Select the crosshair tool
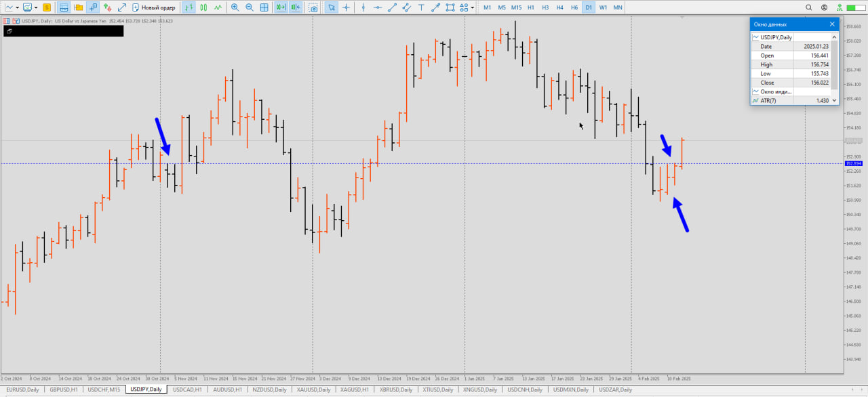Viewport: 868px width, 397px height. [347, 7]
